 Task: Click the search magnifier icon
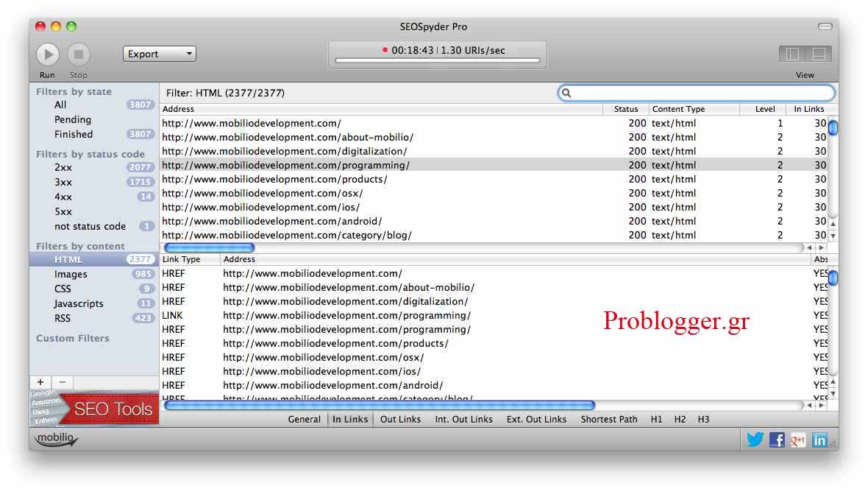click(566, 93)
